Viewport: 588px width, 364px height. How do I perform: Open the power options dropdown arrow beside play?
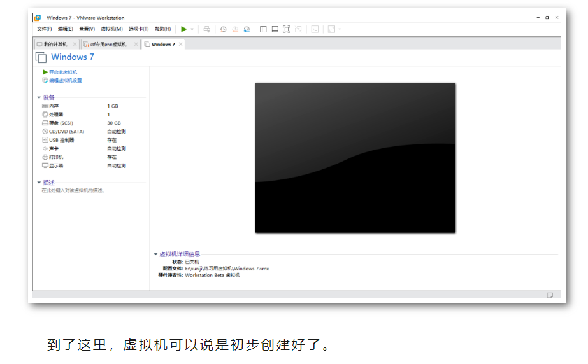[192, 29]
